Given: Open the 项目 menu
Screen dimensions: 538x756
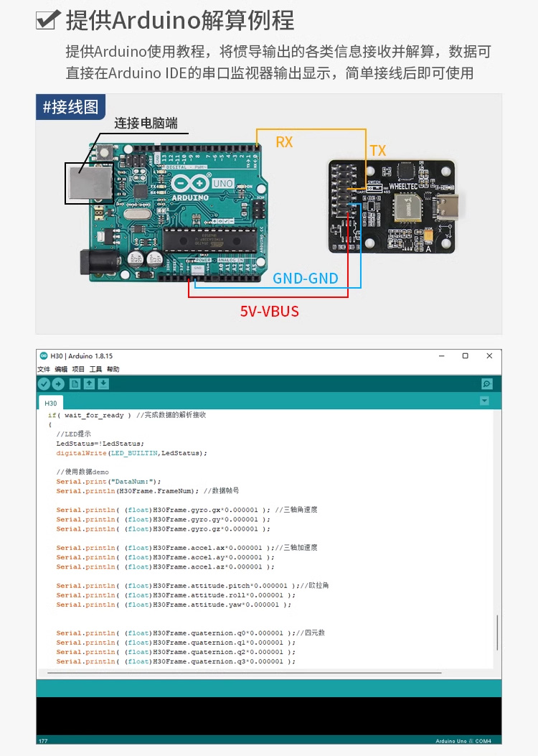Looking at the screenshot, I should coord(78,369).
